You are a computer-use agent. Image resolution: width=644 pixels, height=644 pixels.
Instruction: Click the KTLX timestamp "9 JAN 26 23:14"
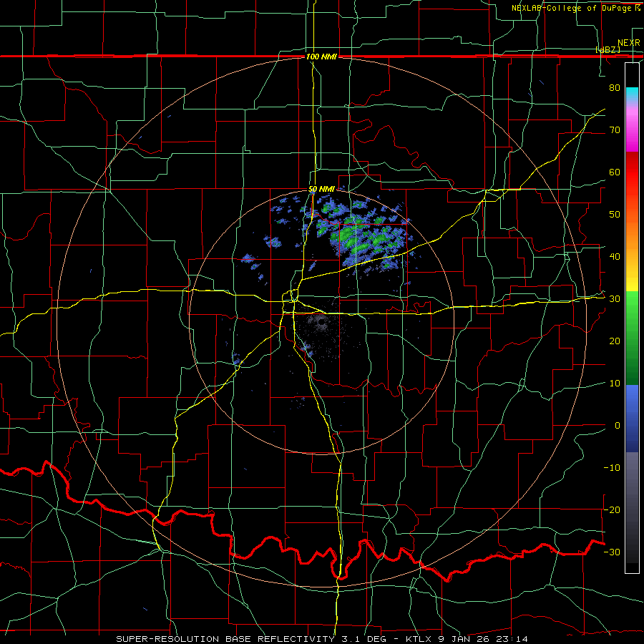[x=483, y=639]
